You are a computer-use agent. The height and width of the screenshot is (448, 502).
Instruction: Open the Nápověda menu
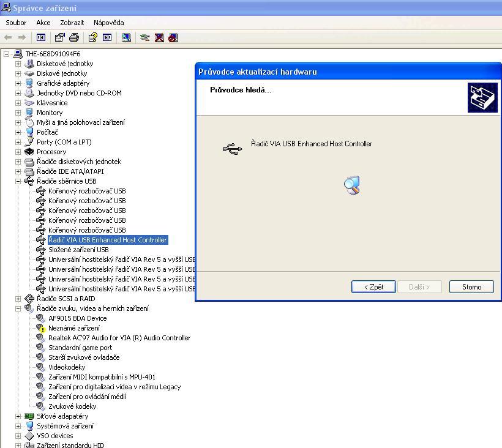tap(109, 23)
